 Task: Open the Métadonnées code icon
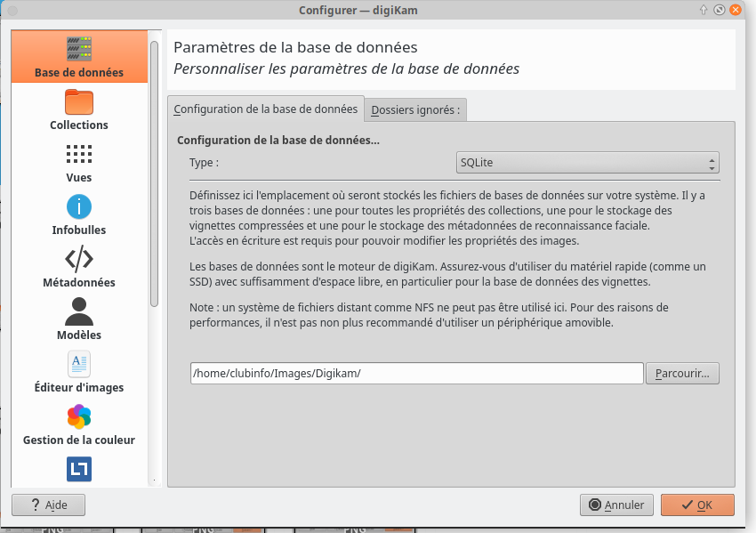coord(79,259)
